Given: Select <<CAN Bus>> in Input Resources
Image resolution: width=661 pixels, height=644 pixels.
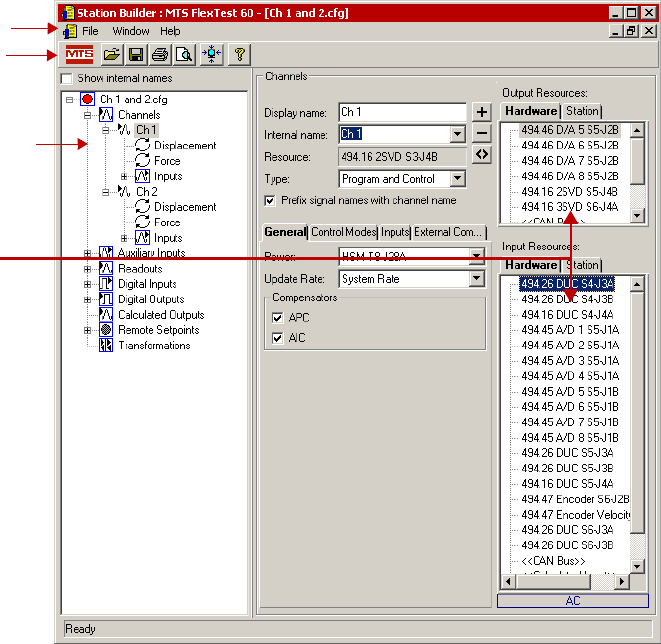Looking at the screenshot, I should pos(553,561).
